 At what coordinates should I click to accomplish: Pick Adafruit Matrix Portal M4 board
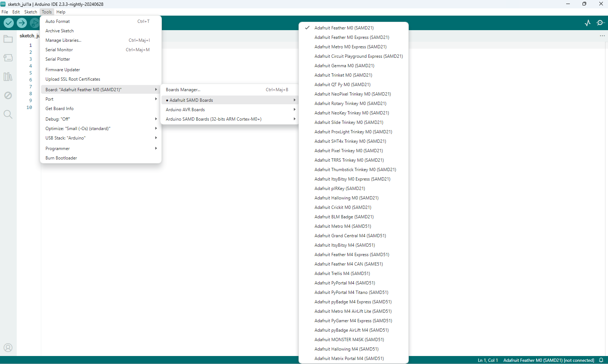coord(353,359)
